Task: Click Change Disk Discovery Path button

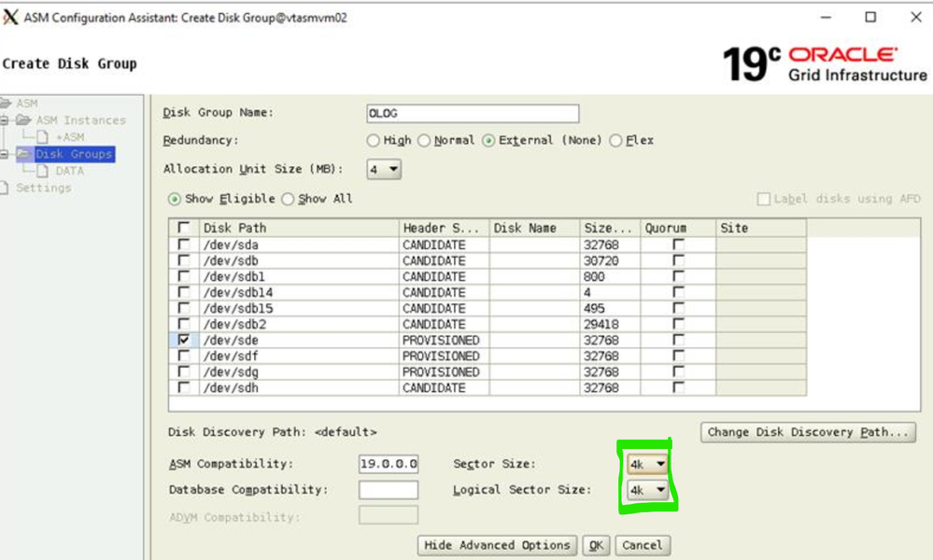Action: pos(808,432)
